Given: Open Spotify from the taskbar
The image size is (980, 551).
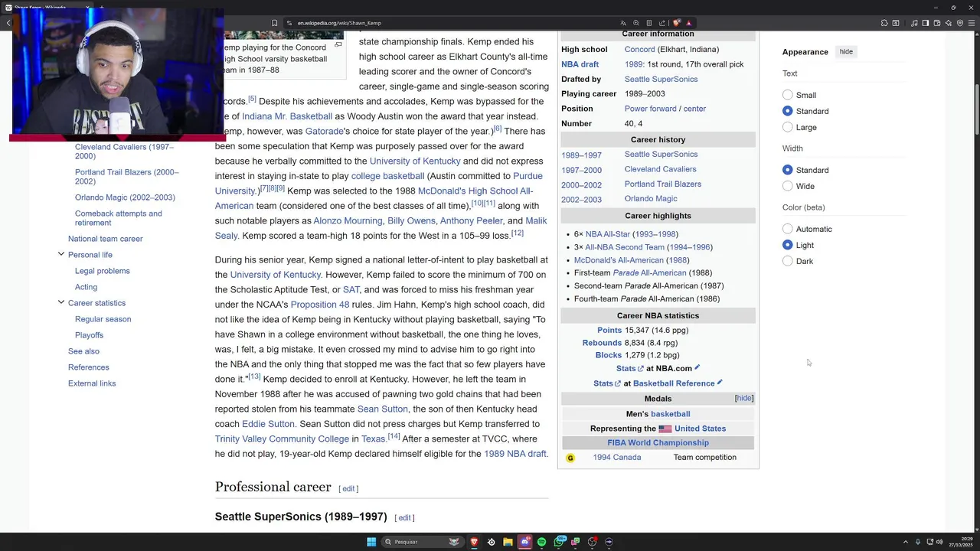Looking at the screenshot, I should 541,542.
